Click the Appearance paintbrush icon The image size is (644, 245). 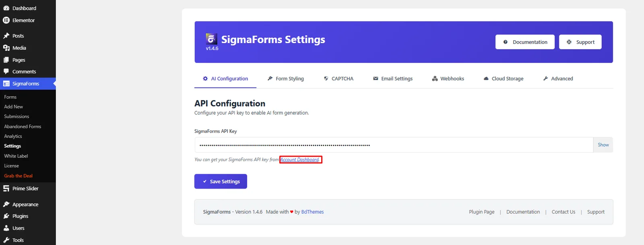click(6, 204)
